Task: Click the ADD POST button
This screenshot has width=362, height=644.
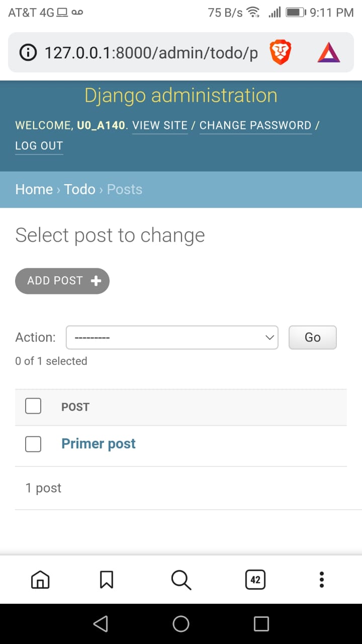Action: pyautogui.click(x=62, y=281)
